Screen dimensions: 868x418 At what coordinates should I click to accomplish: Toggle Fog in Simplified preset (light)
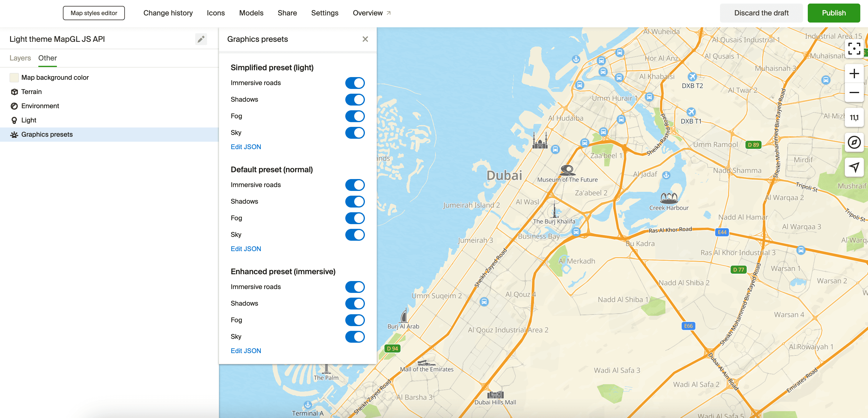tap(355, 116)
